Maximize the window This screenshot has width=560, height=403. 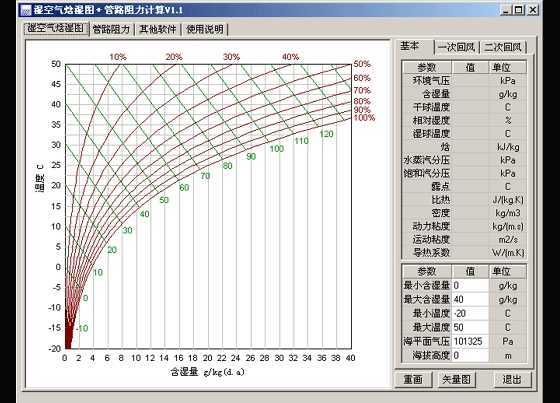pyautogui.click(x=519, y=10)
